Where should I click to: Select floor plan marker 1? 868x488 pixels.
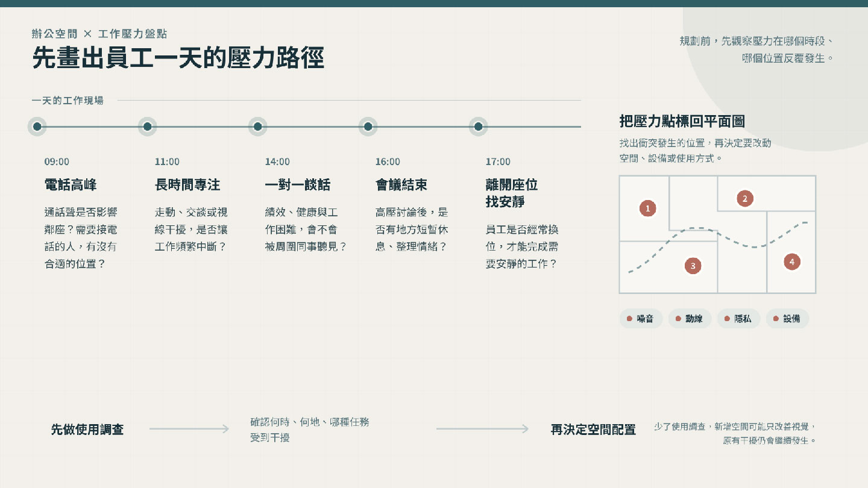click(x=647, y=208)
